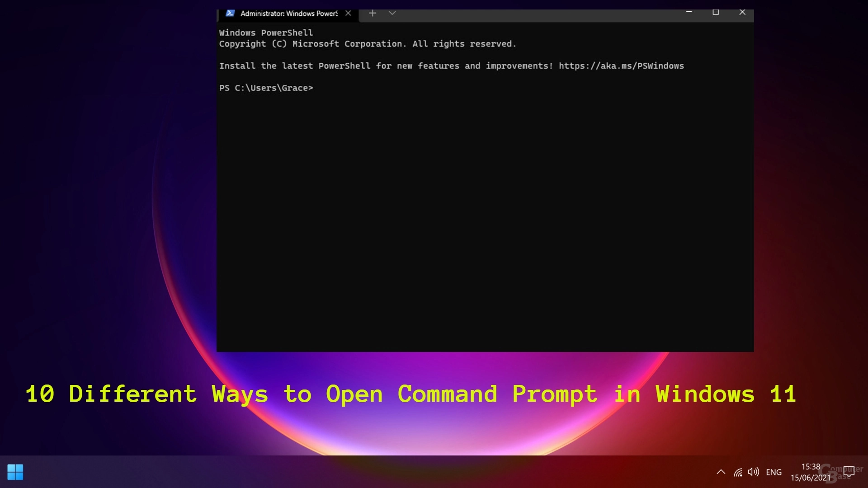Select the ENG language indicator
The image size is (868, 488).
[x=774, y=471]
